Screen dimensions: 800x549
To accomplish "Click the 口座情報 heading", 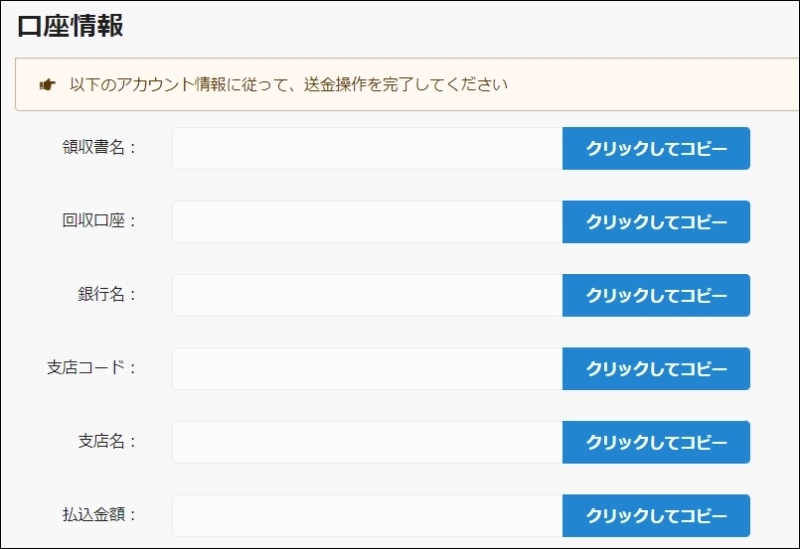I will point(70,27).
